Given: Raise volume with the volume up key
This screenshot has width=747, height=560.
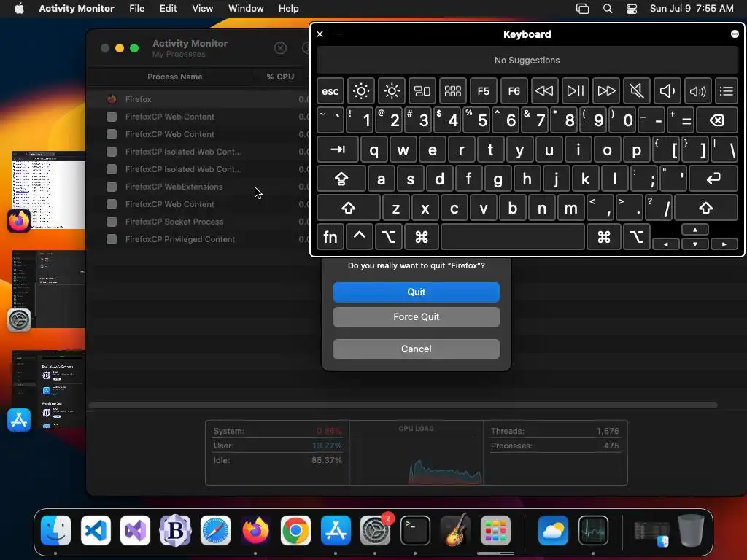Looking at the screenshot, I should (698, 91).
